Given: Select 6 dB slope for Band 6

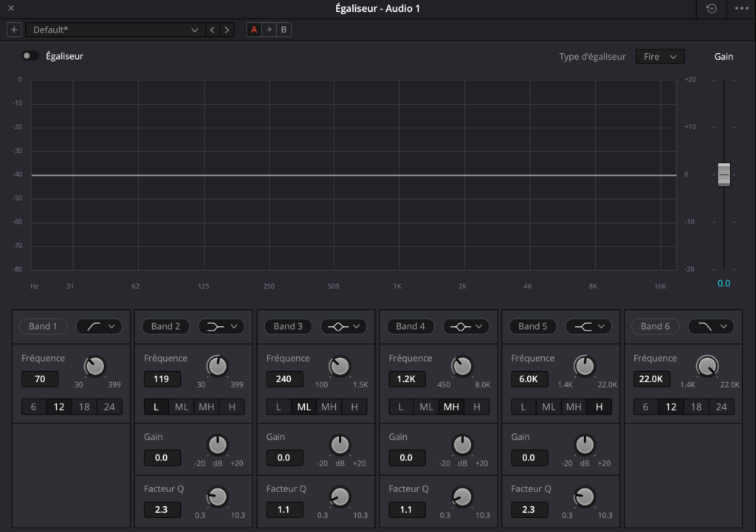Looking at the screenshot, I should click(645, 407).
